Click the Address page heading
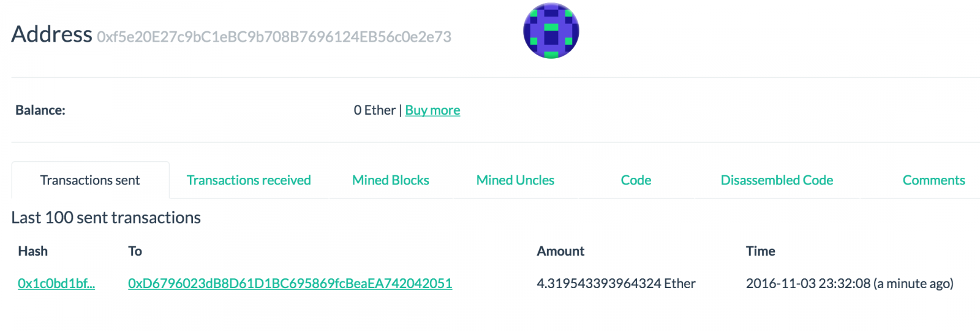Image resolution: width=980 pixels, height=331 pixels. 52,34
